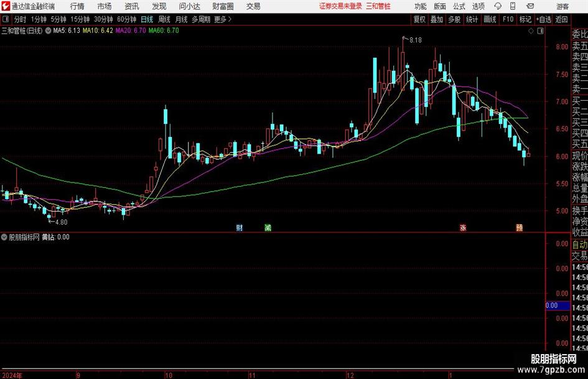Click the 标记 mark button
Viewport: 588px width, 379px height.
pyautogui.click(x=525, y=19)
